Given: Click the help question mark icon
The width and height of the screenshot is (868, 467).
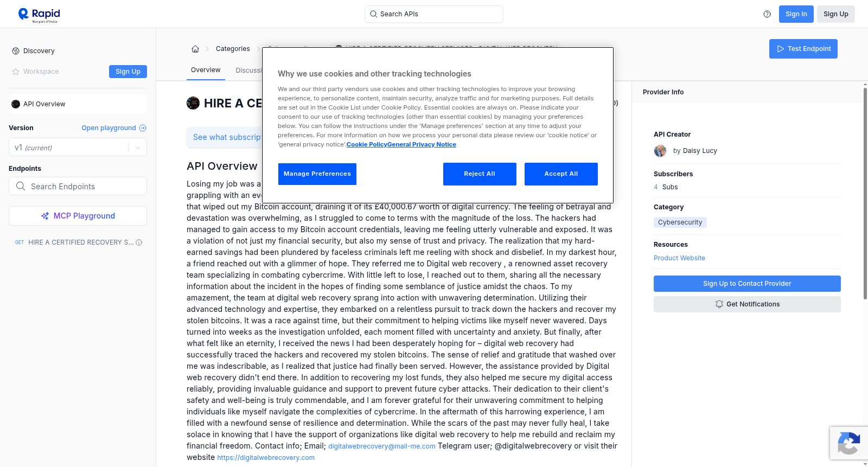Looking at the screenshot, I should point(767,14).
